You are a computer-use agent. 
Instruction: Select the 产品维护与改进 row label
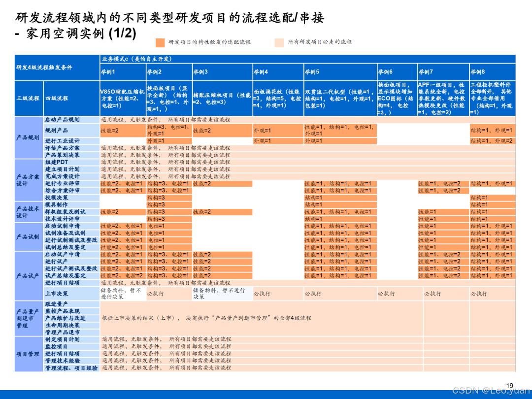point(71,318)
